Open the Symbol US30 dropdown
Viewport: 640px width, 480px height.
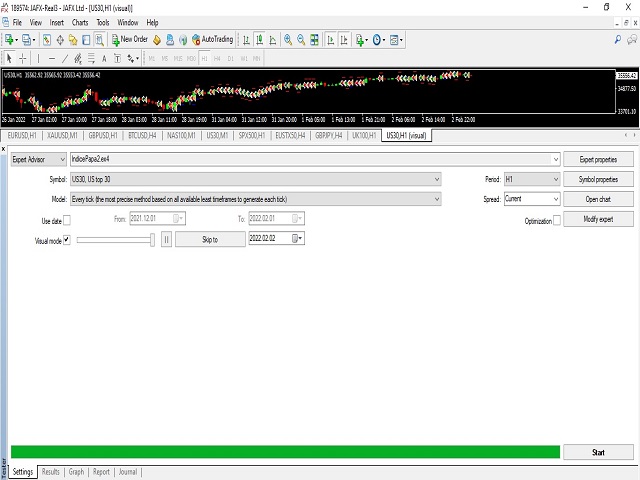pyautogui.click(x=256, y=179)
